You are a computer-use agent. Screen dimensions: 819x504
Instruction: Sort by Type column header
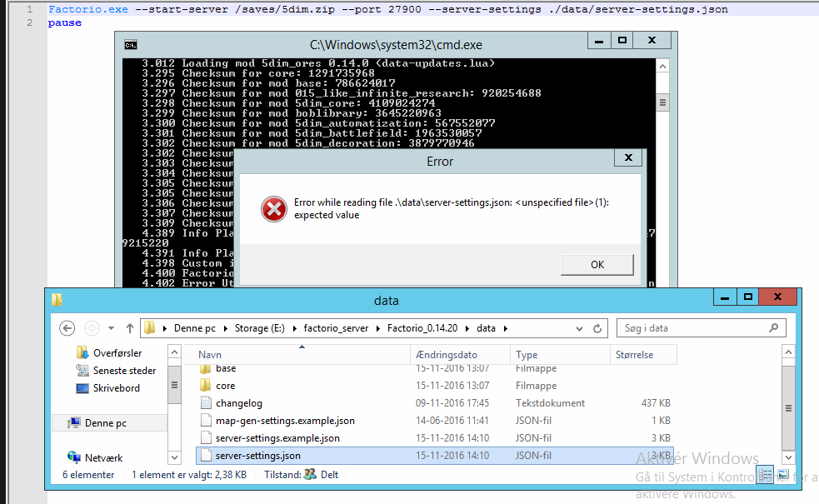[x=559, y=355]
